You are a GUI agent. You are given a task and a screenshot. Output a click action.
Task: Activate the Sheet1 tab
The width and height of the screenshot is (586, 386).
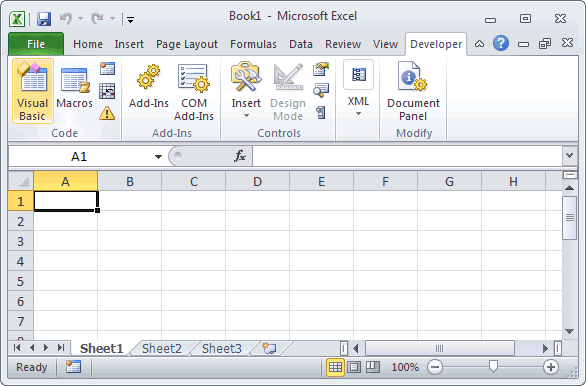[101, 348]
